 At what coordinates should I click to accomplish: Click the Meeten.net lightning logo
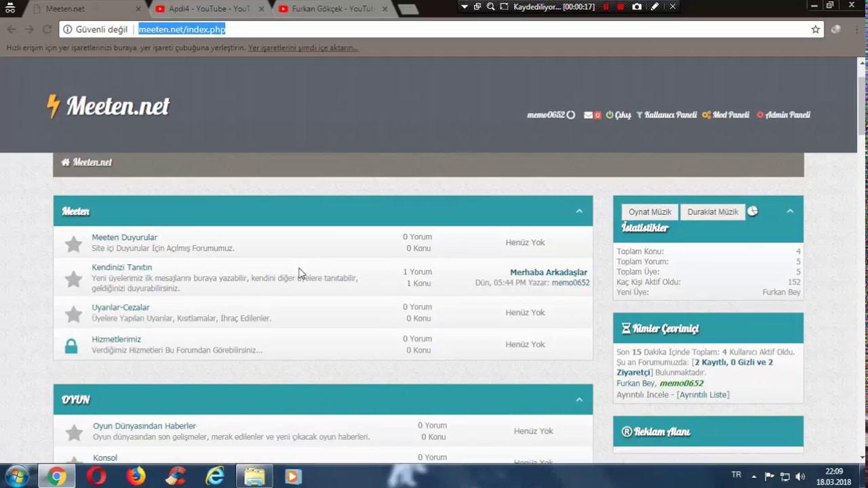coord(108,106)
